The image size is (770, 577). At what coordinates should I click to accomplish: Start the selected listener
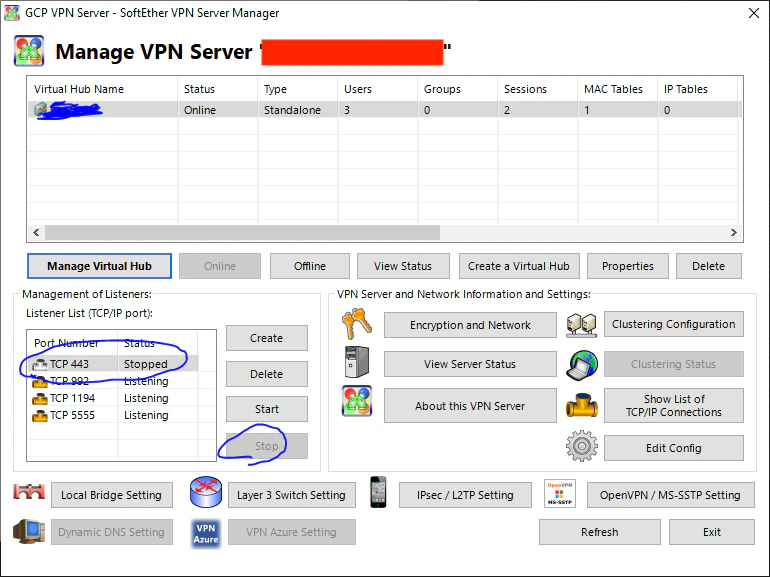[x=267, y=409]
